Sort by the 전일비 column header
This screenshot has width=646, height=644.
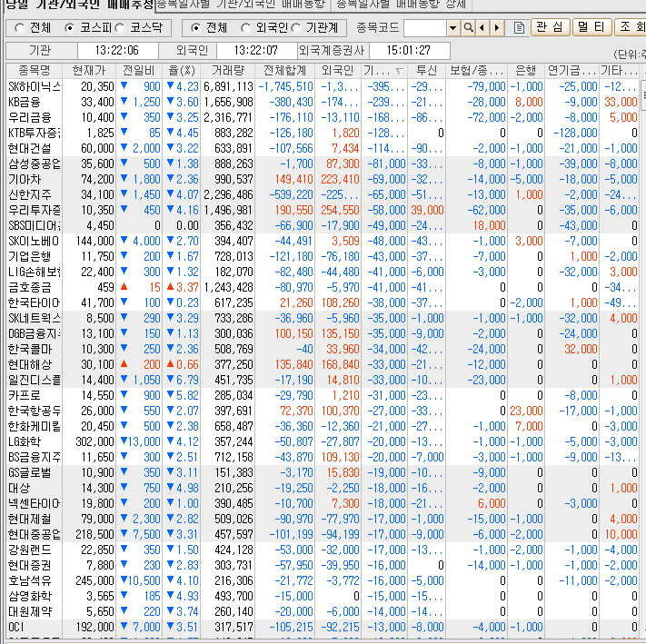click(138, 71)
